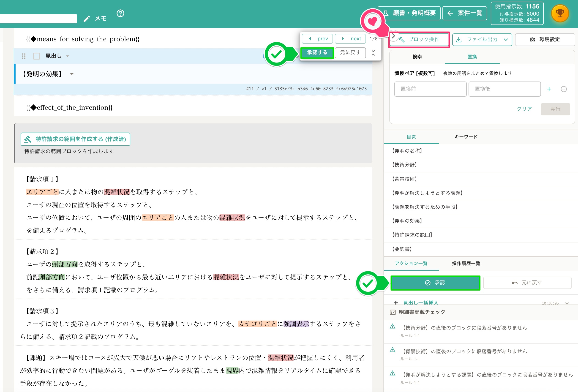Click the minus circle to remove replace pair

pyautogui.click(x=564, y=89)
